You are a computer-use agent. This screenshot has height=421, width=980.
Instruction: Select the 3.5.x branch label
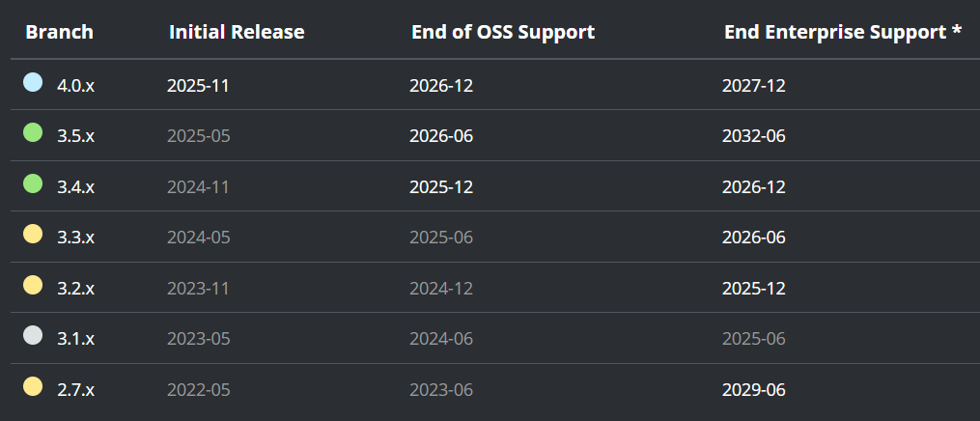(x=75, y=136)
